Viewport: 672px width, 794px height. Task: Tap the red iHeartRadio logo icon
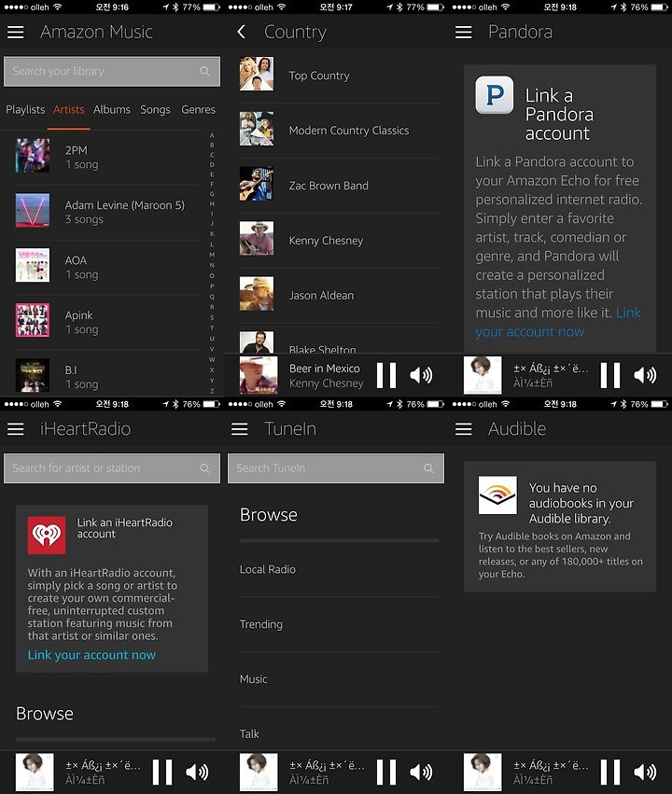click(47, 536)
